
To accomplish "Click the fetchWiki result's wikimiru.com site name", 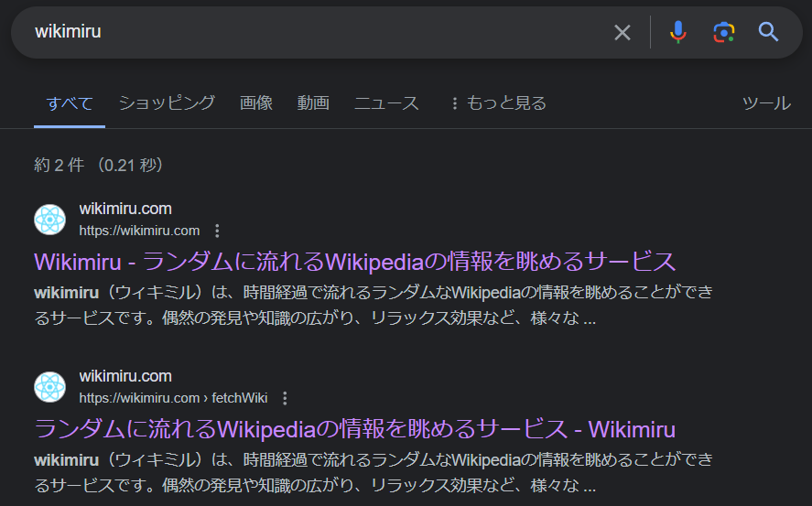I will point(125,376).
